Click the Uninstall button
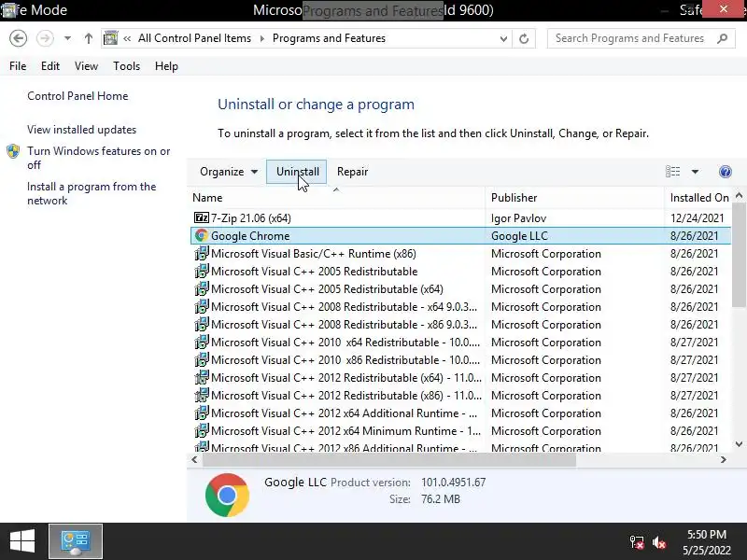This screenshot has height=560, width=747. (x=297, y=172)
